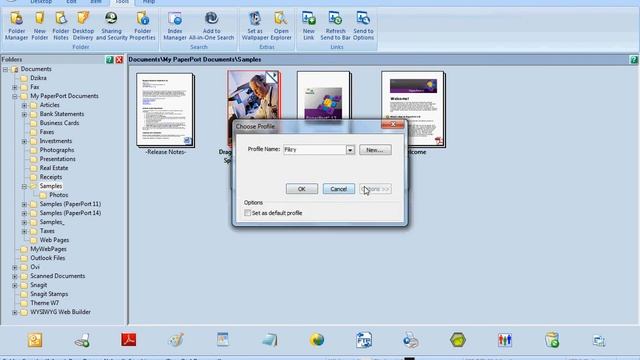
Task: Collapse My PaperPort Documents node
Action: click(15, 96)
